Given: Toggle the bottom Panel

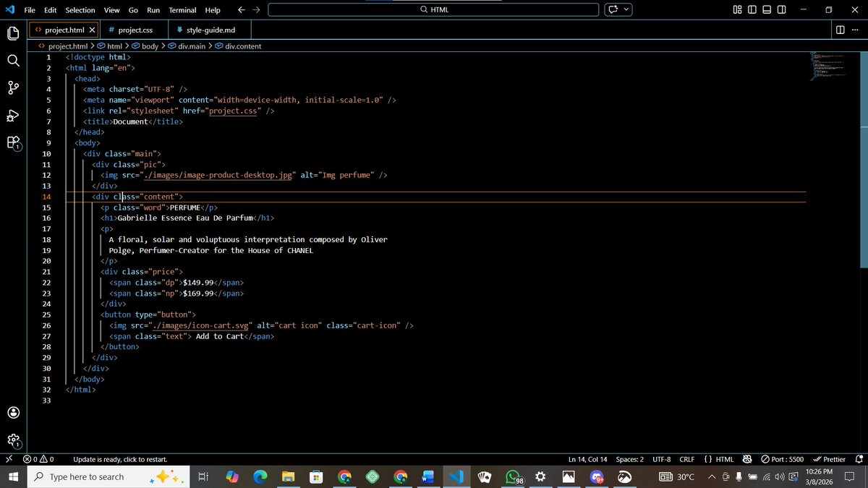Looking at the screenshot, I should (767, 9).
